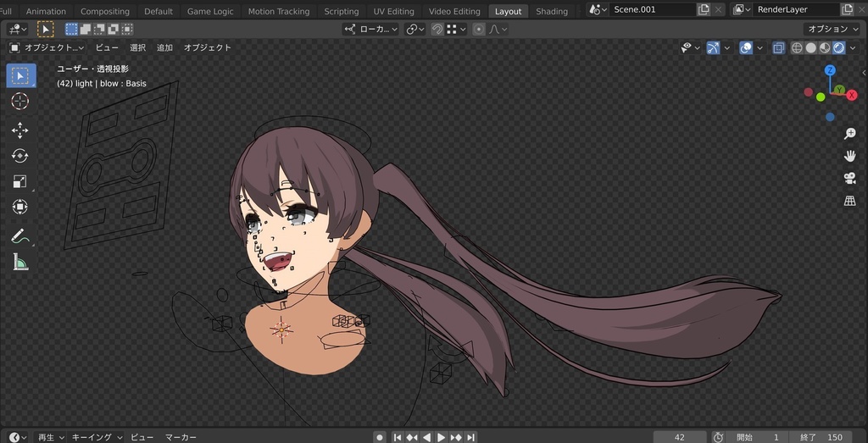This screenshot has height=443, width=868.
Task: Click the current frame 42 field
Action: [680, 437]
